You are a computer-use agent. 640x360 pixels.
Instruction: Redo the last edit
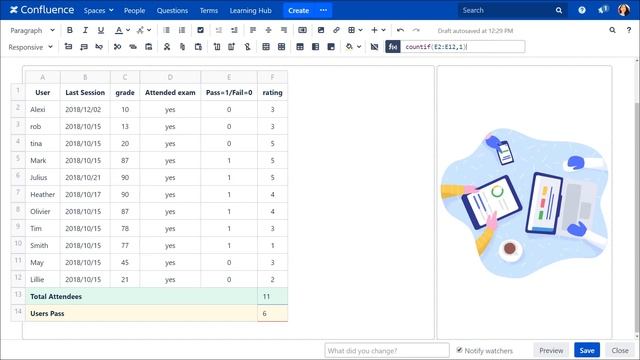click(416, 30)
